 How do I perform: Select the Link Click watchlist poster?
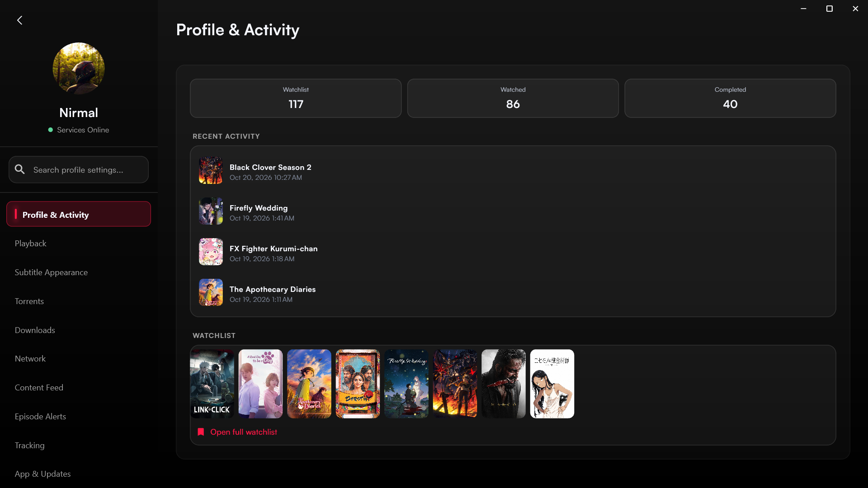click(212, 384)
